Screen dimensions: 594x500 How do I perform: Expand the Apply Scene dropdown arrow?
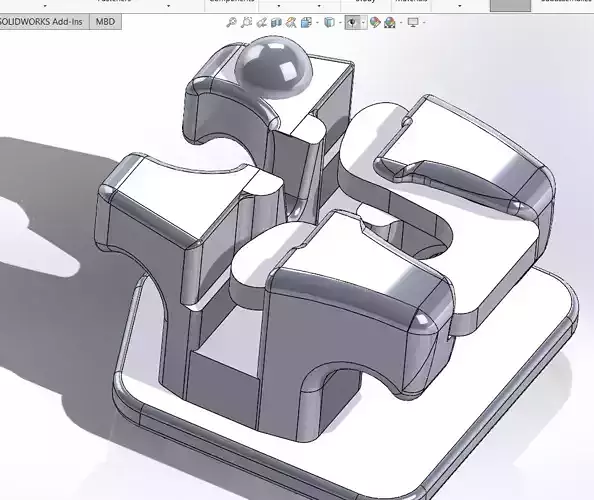click(401, 23)
